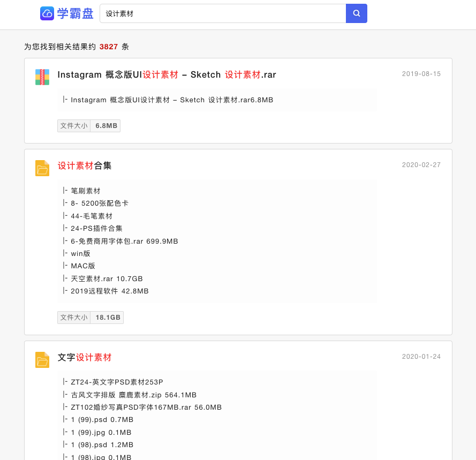Focus the search field containing 设计素材
Viewport: 476px width, 460px height.
tap(223, 13)
